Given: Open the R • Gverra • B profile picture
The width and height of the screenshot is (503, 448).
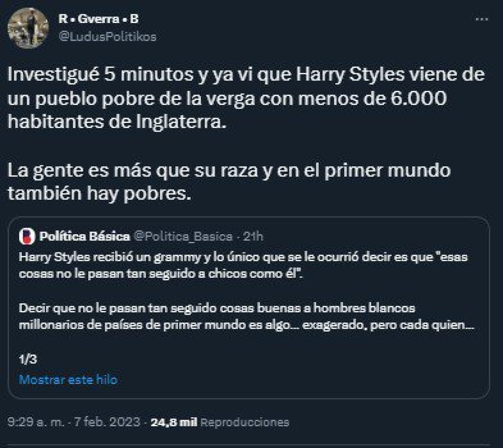Looking at the screenshot, I should [28, 28].
